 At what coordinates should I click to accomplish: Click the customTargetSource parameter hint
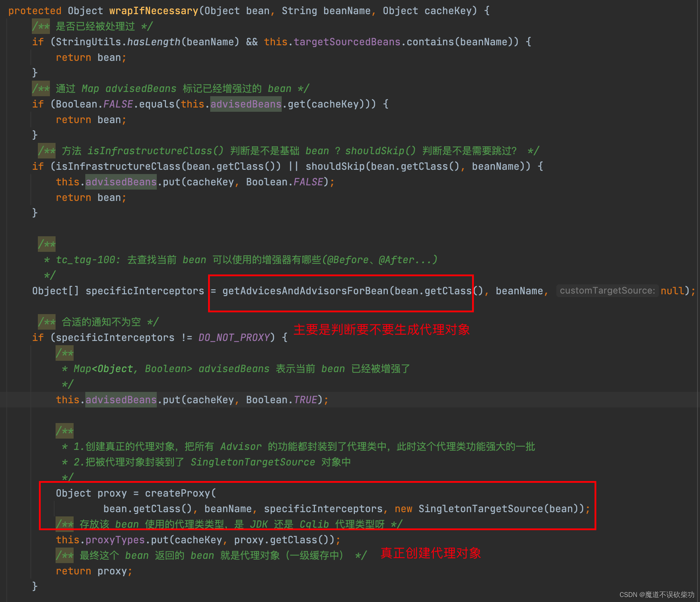click(x=607, y=291)
